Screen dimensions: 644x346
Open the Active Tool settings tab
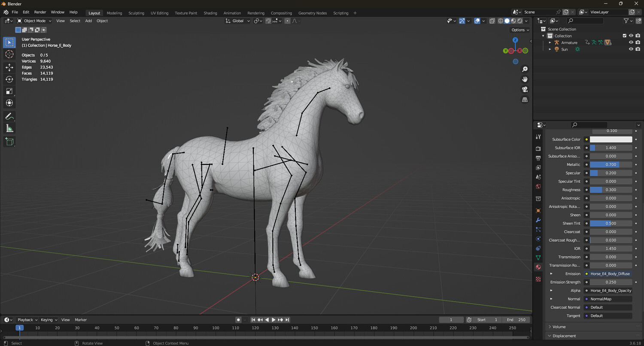coord(538,137)
